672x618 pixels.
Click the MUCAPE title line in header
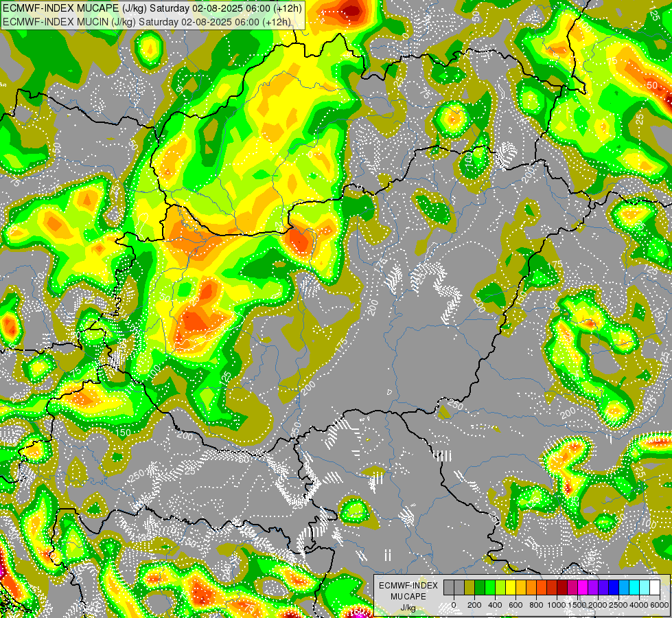[152, 8]
